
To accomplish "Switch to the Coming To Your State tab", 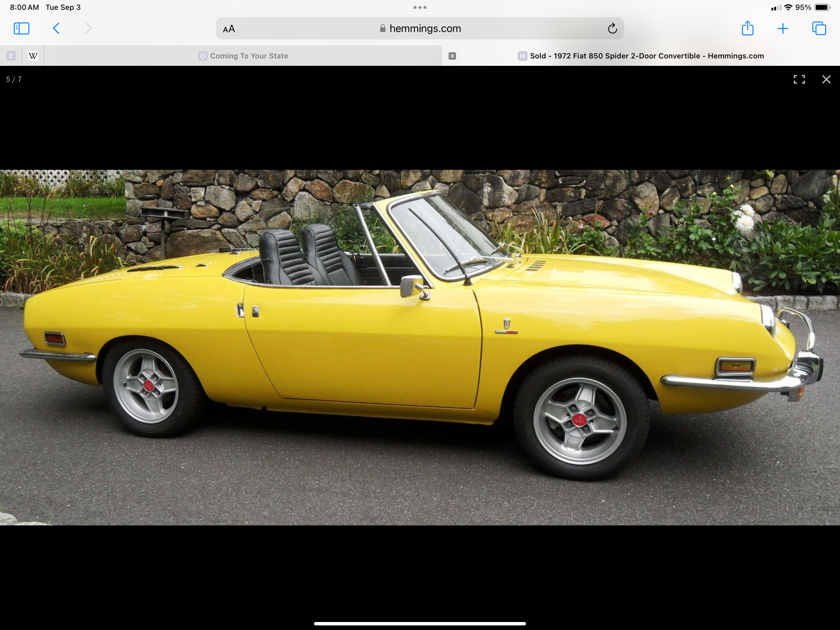I will pyautogui.click(x=243, y=56).
